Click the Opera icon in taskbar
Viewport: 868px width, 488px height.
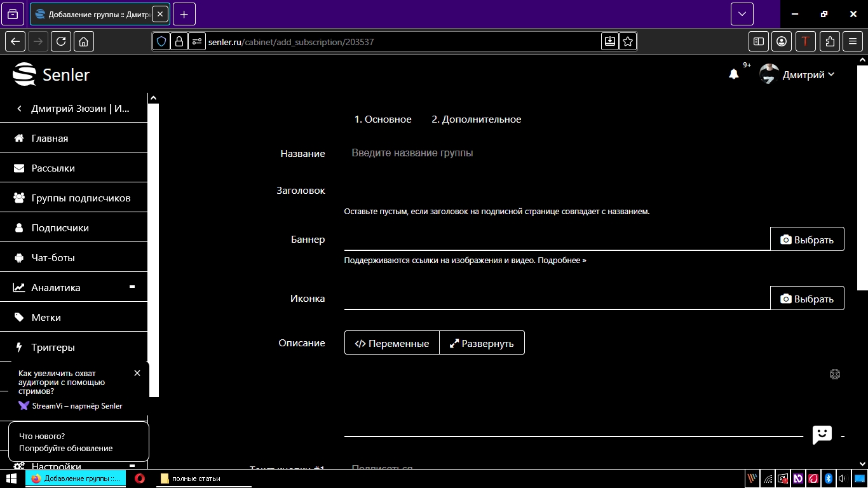[x=140, y=478]
